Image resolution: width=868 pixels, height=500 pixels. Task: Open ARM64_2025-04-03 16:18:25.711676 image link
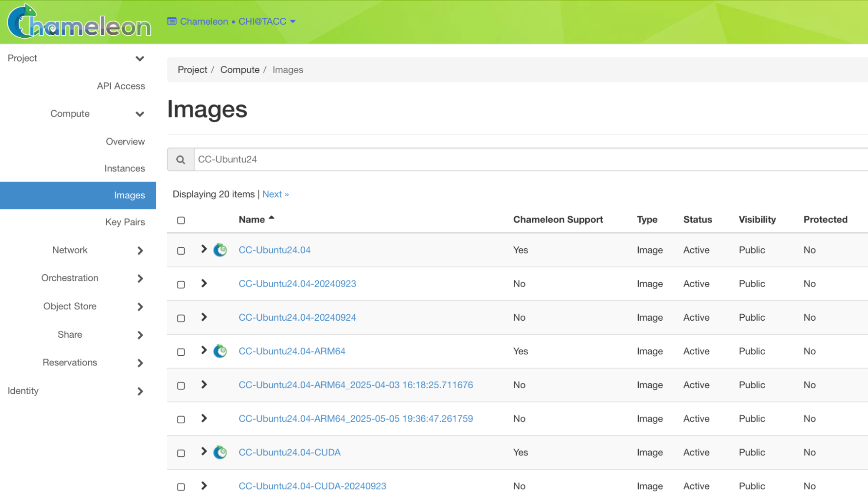pos(356,385)
